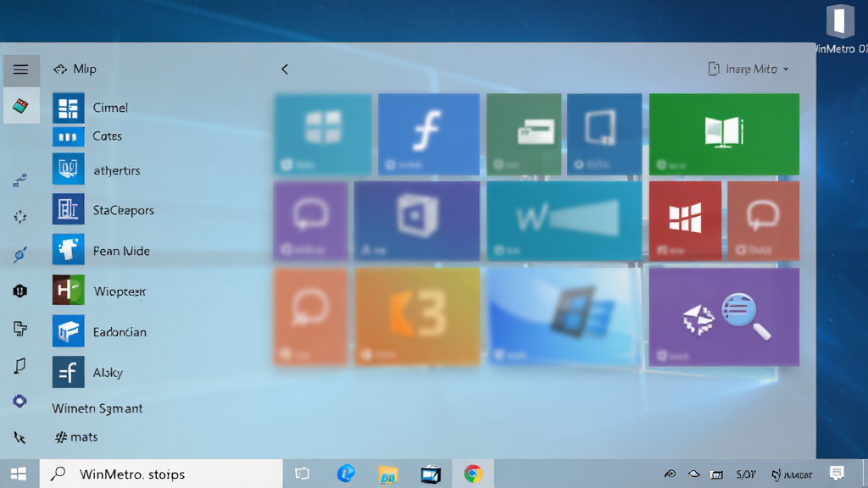Open the Wimetn Sgmant entry
Screen dimensions: 868x488
(x=97, y=408)
